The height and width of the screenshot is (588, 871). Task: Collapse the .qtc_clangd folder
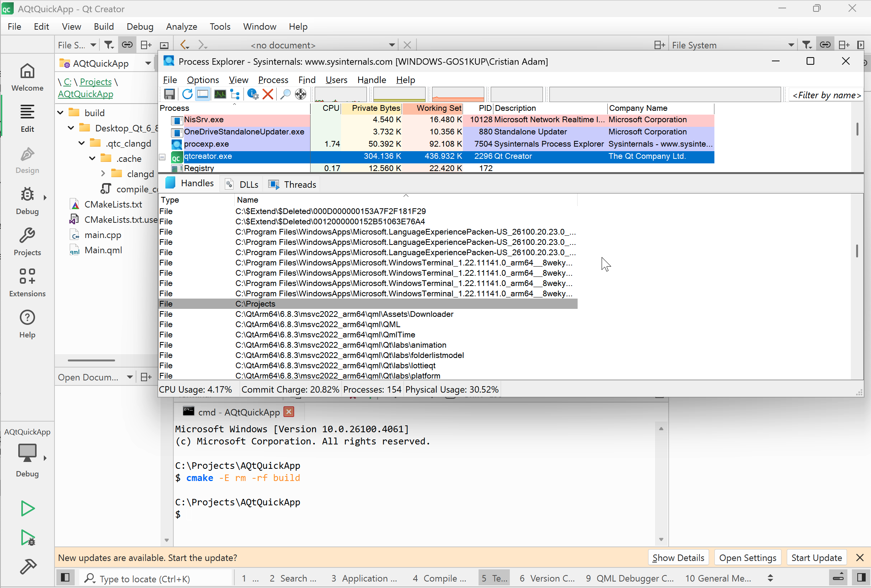(82, 143)
